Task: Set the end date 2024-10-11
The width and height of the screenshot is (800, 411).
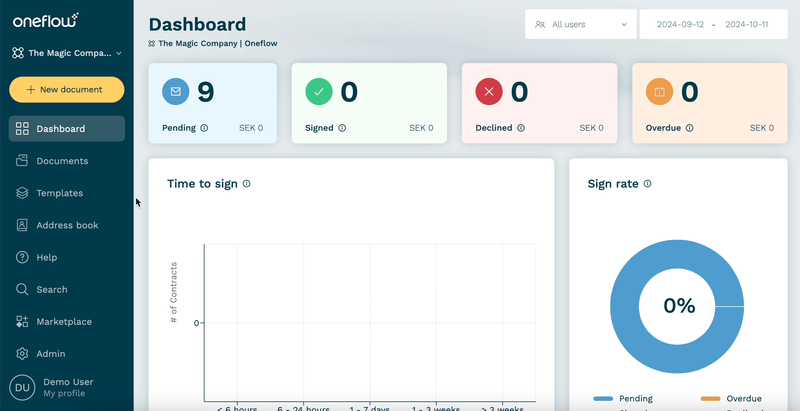Action: click(746, 24)
